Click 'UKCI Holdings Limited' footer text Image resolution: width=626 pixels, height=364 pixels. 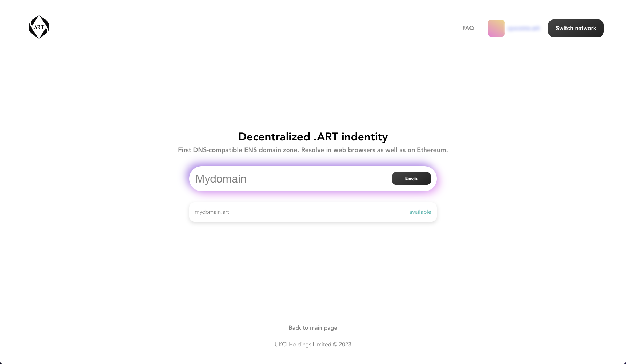[303, 345]
